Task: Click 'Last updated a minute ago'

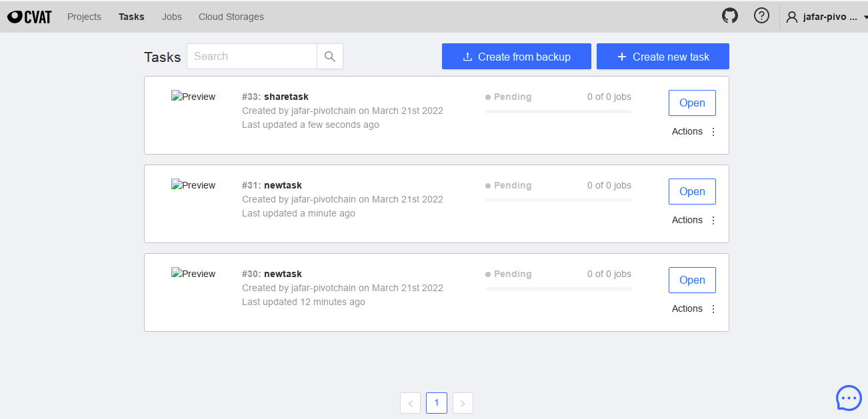Action: click(299, 213)
